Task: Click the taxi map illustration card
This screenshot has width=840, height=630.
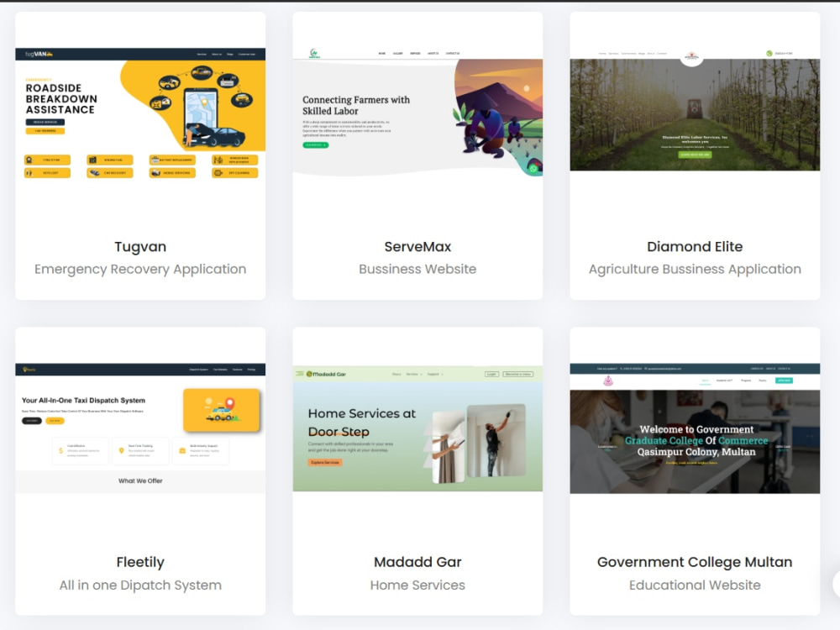Action: (222, 411)
